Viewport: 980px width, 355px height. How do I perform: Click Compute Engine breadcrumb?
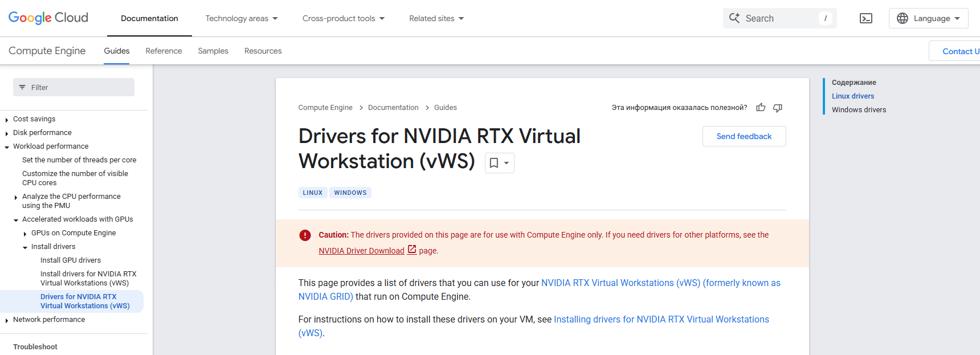(x=325, y=108)
